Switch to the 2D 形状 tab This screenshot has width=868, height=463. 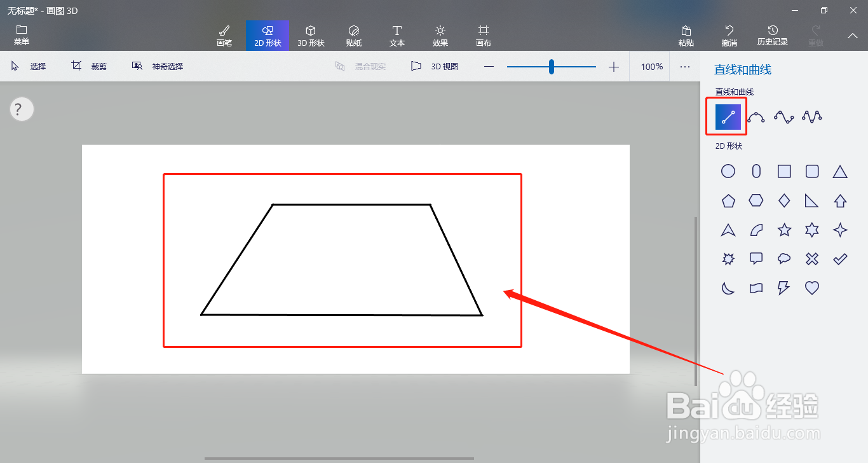[x=268, y=36]
